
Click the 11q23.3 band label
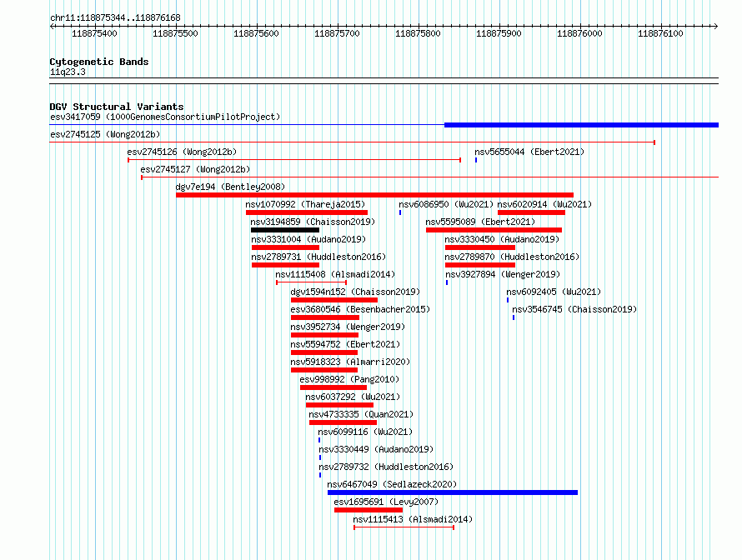[x=68, y=72]
